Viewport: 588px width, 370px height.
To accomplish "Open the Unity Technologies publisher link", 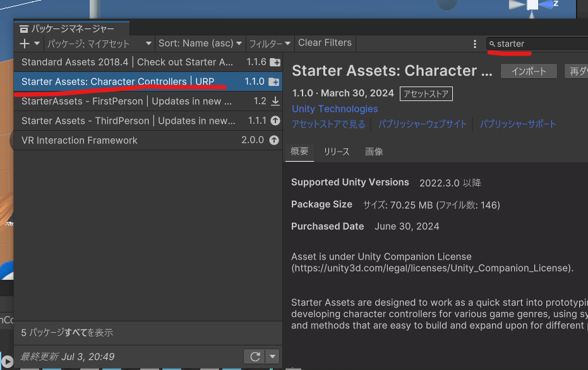I will (x=335, y=109).
